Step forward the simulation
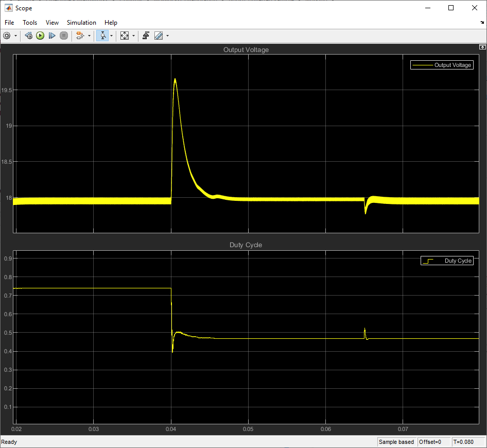487x448 pixels. click(52, 36)
